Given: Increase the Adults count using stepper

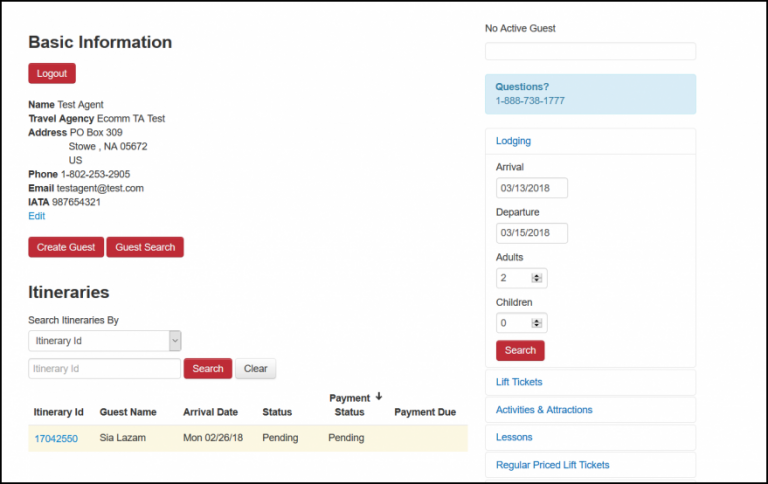Looking at the screenshot, I should pyautogui.click(x=537, y=276).
